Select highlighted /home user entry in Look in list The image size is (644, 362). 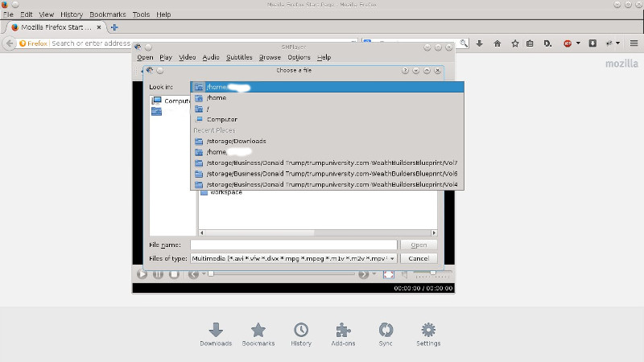pyautogui.click(x=327, y=87)
